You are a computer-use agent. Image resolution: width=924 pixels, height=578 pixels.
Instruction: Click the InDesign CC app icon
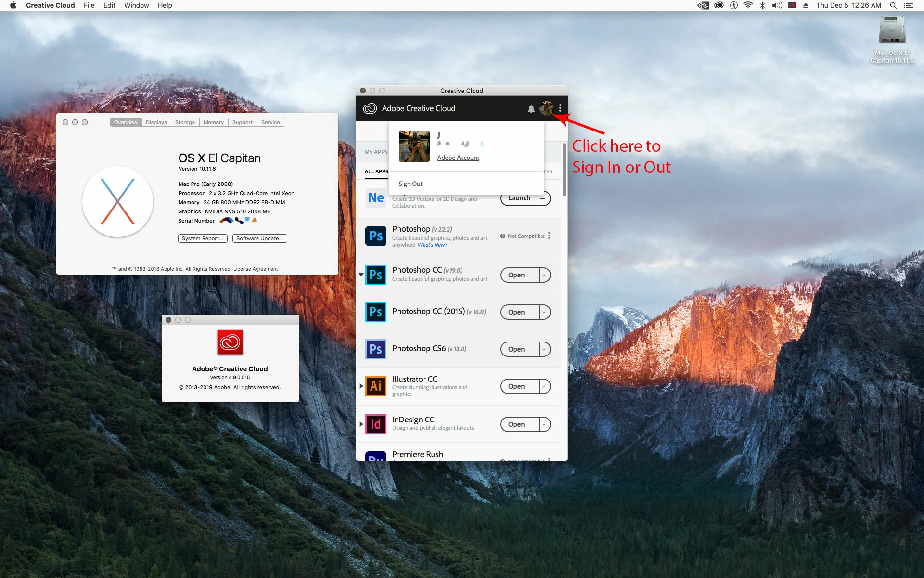(375, 424)
